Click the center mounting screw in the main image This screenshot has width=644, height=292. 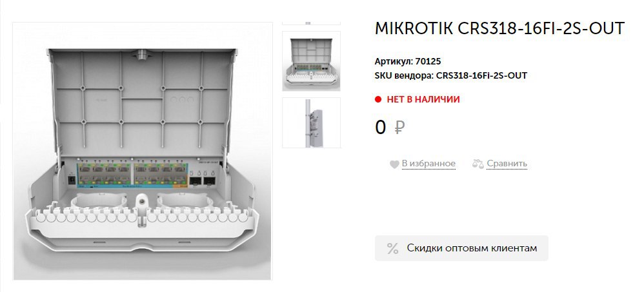point(142,201)
